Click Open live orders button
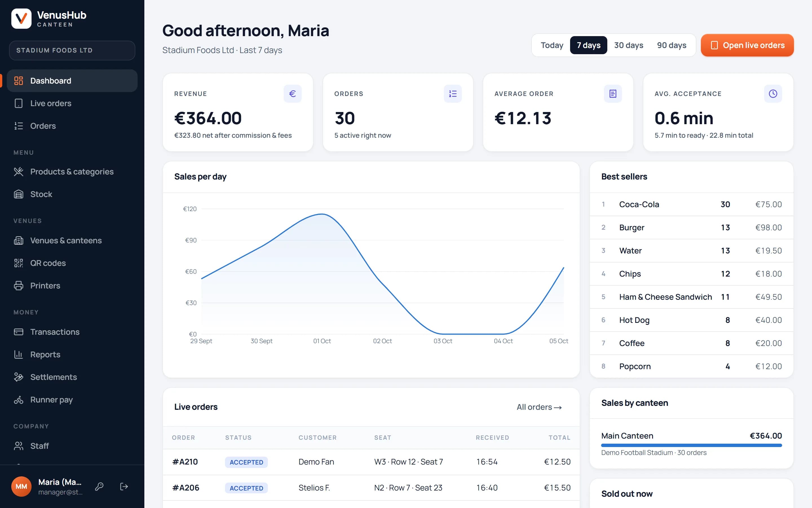Viewport: 812px width, 508px height. pos(747,45)
